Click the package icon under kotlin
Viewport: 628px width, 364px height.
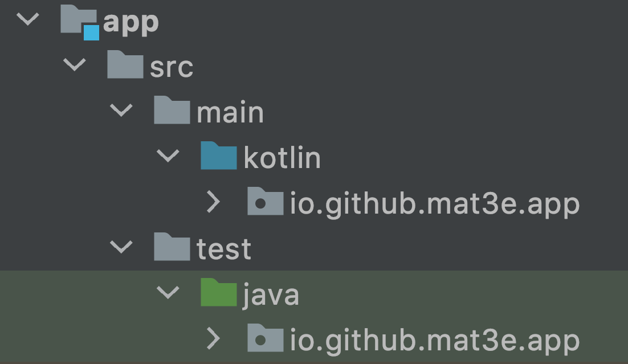[265, 203]
